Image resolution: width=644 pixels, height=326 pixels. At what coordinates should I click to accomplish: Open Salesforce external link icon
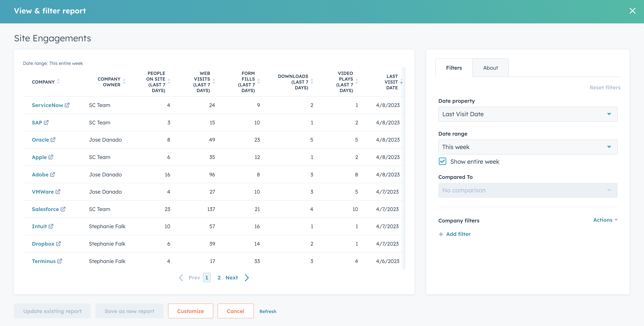pos(63,209)
